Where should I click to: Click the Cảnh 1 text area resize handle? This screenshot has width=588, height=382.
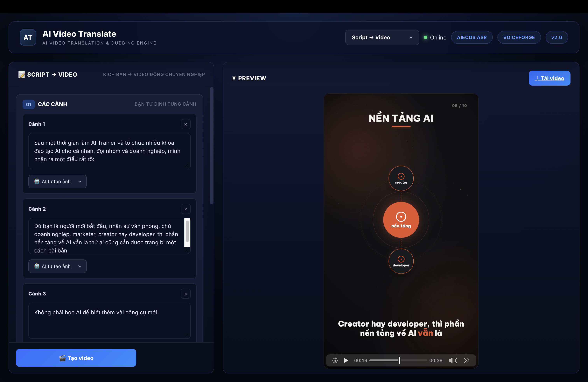pyautogui.click(x=187, y=166)
